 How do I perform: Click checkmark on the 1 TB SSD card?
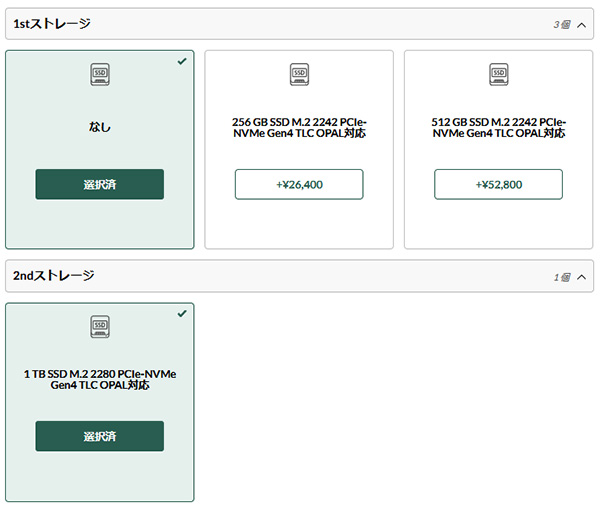coord(182,314)
